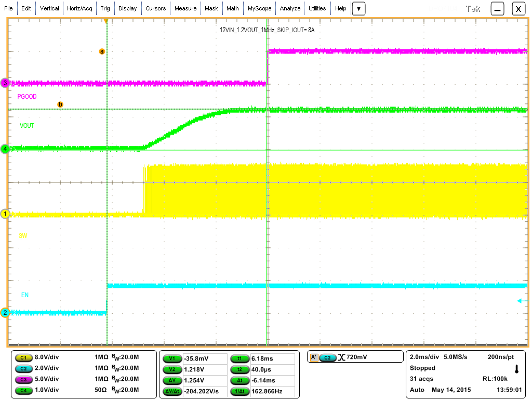Click the Tek logo
The image size is (532, 399).
(473, 8)
